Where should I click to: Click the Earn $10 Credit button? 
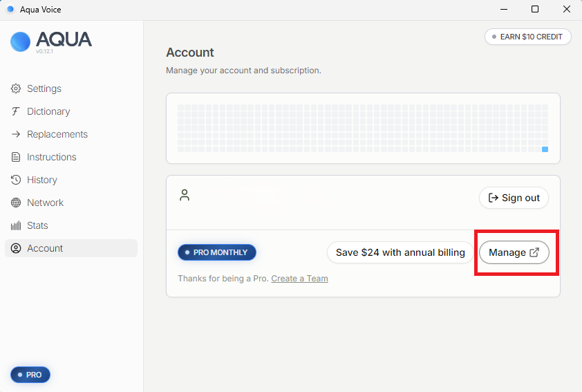pos(528,37)
